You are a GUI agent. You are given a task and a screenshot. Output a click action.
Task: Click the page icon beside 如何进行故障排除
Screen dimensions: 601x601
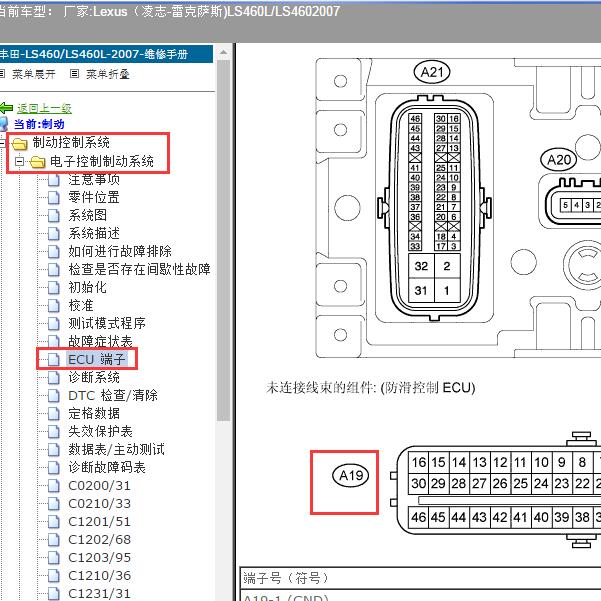pyautogui.click(x=54, y=252)
